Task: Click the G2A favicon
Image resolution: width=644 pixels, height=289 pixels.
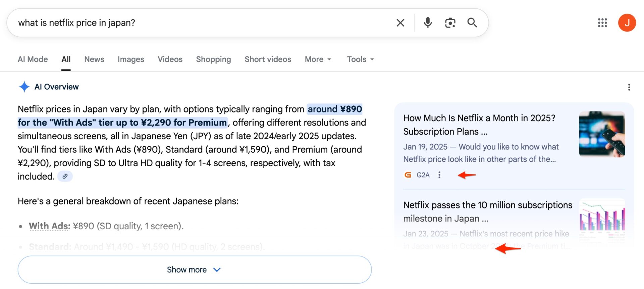Action: pyautogui.click(x=408, y=175)
